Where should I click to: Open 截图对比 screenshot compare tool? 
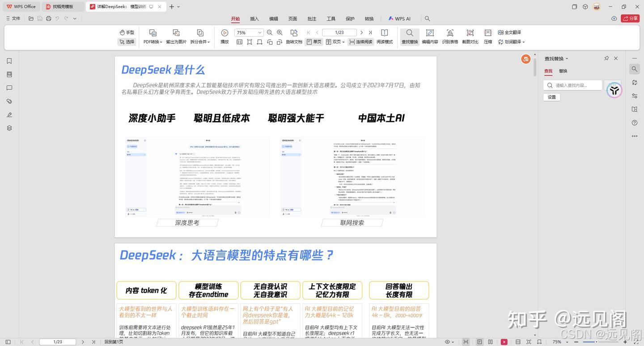pos(470,37)
